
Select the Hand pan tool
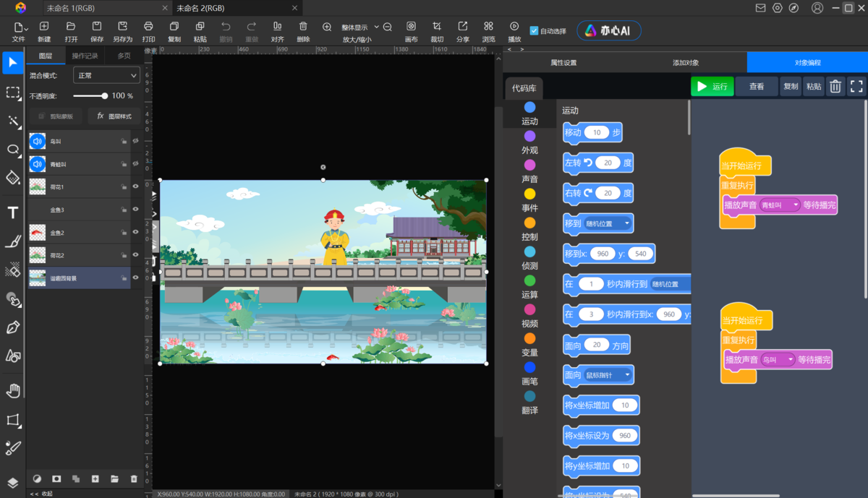tap(12, 391)
